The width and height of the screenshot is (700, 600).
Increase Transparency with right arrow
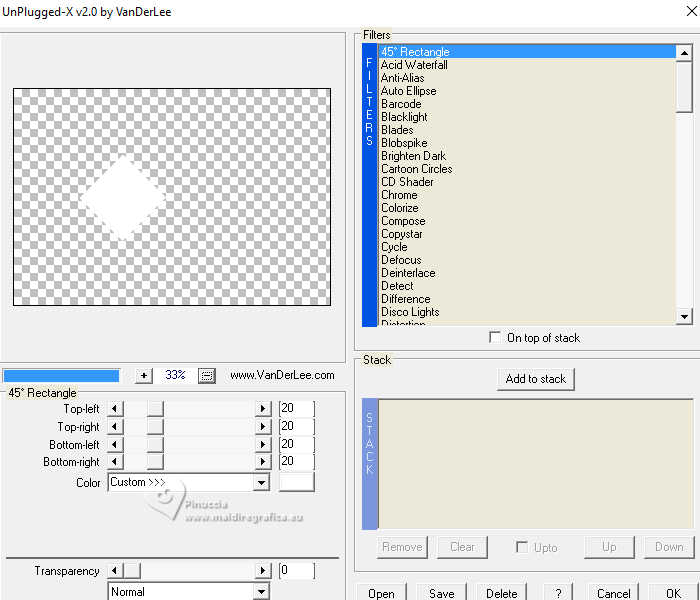click(262, 570)
